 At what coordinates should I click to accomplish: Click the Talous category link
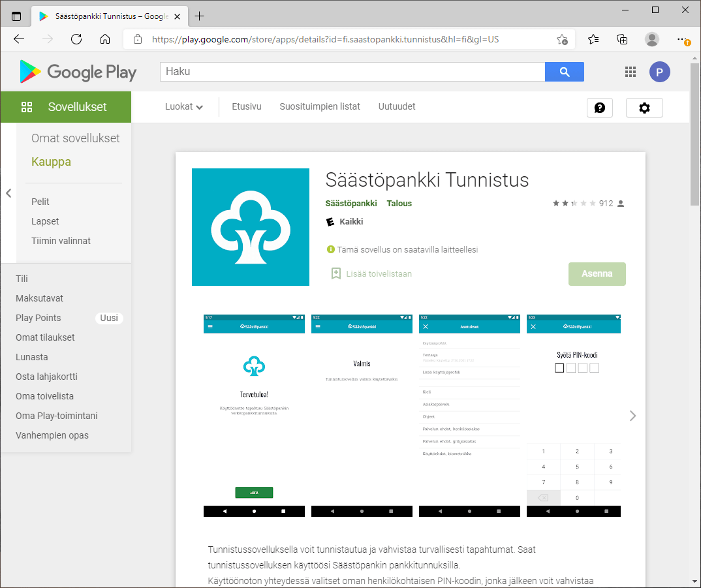click(399, 204)
